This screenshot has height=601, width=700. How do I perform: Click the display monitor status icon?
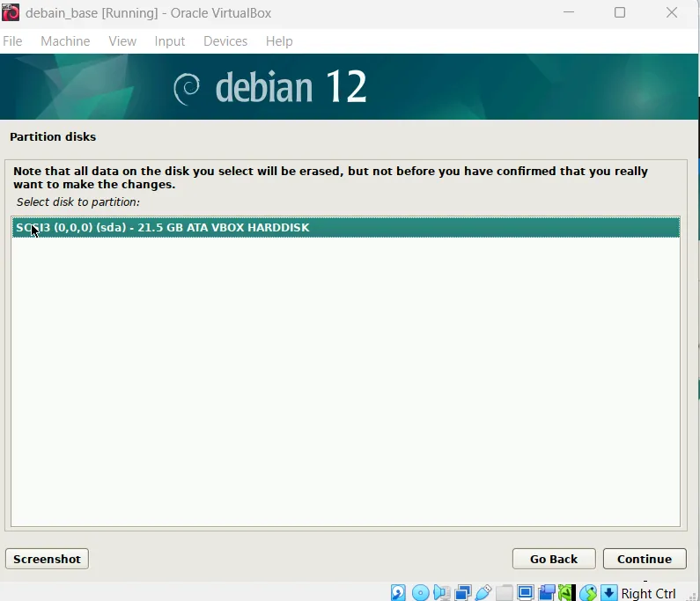coord(526,593)
